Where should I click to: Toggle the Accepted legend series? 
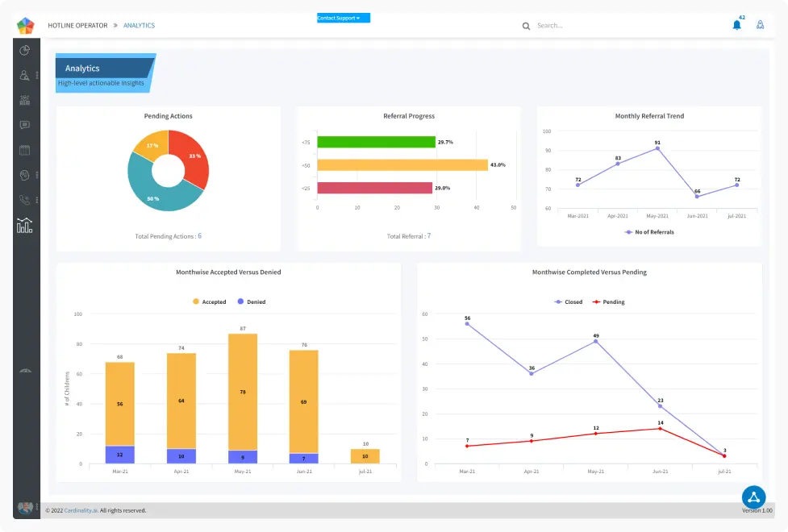(x=209, y=301)
